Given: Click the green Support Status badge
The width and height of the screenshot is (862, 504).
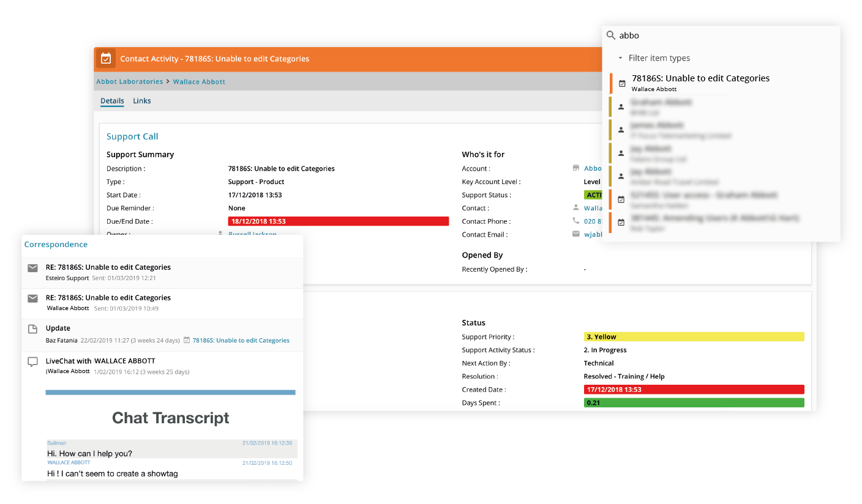Looking at the screenshot, I should [593, 195].
